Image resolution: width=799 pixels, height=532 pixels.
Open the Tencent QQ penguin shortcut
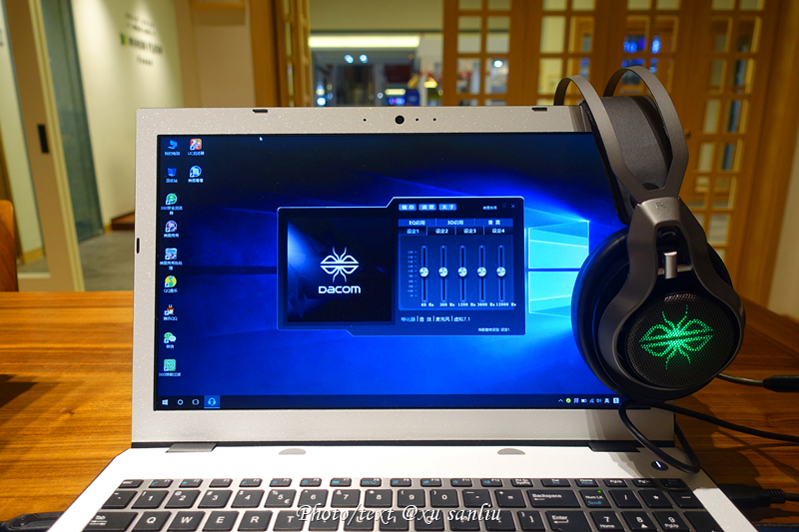[170, 312]
